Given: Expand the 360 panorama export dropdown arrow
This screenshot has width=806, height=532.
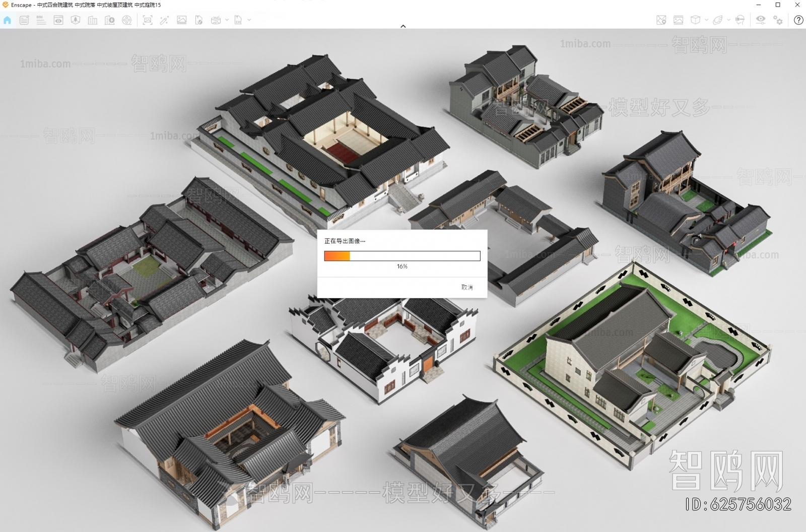Looking at the screenshot, I should pos(227,20).
